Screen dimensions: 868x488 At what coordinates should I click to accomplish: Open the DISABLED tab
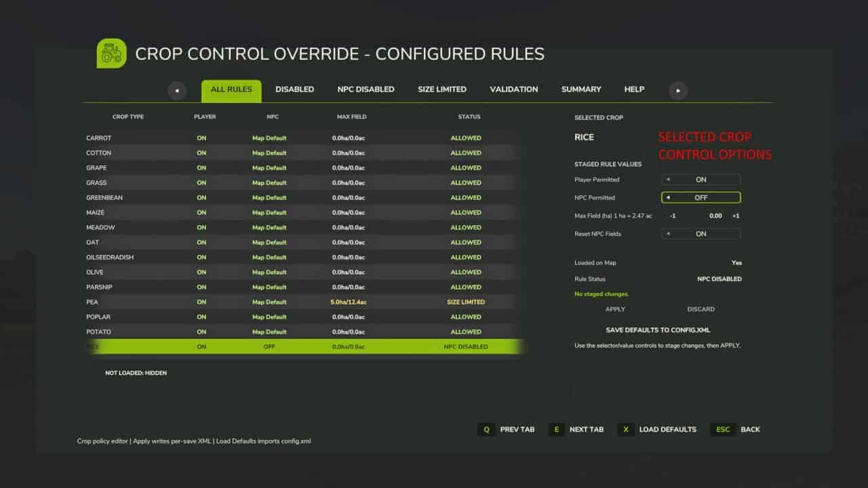294,89
